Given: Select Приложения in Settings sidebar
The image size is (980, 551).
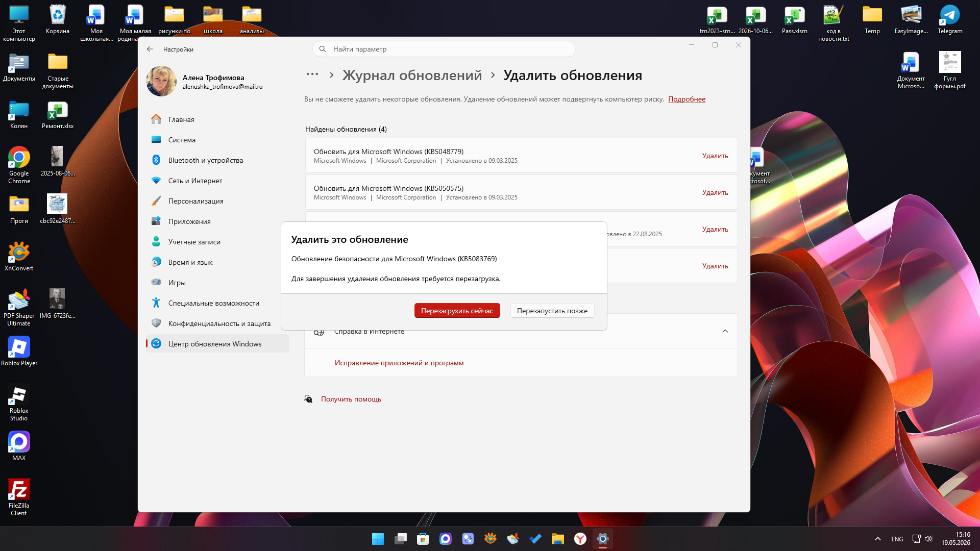Looking at the screenshot, I should [x=217, y=221].
